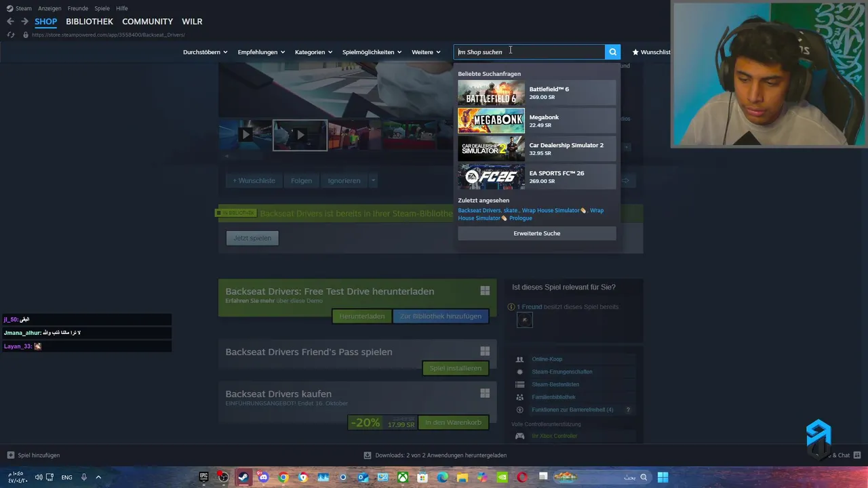Click the Ignorieren button
The height and width of the screenshot is (488, 868).
click(x=344, y=180)
